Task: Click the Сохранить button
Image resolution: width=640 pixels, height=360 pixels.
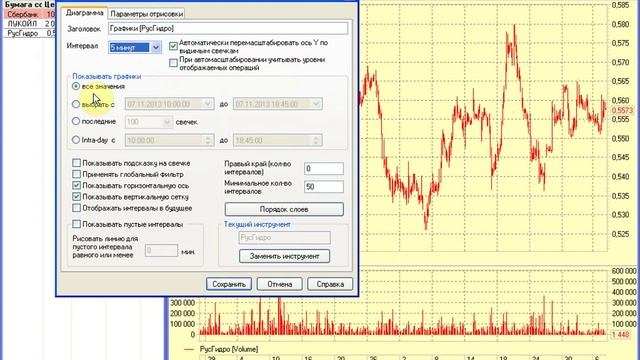Action: click(229, 284)
